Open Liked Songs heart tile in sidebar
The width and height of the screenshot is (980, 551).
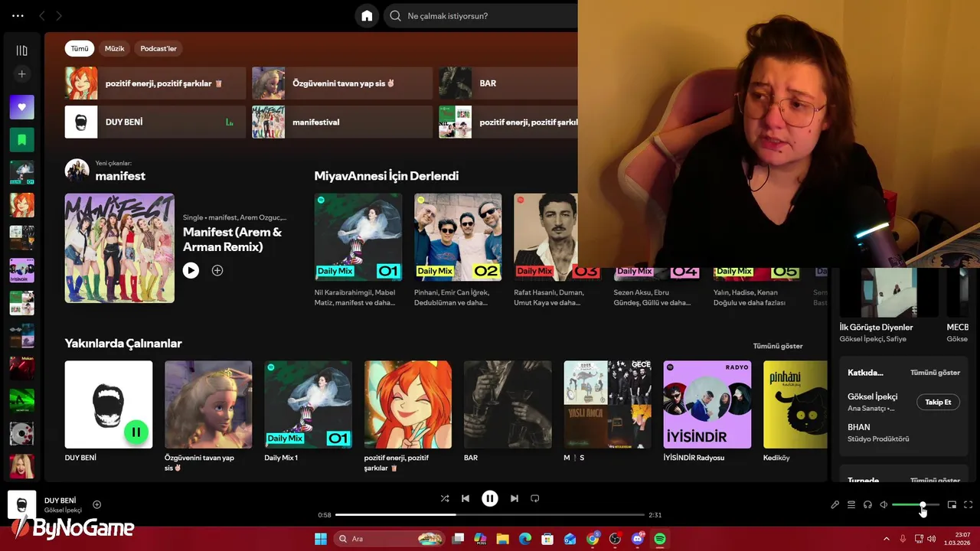pyautogui.click(x=21, y=107)
